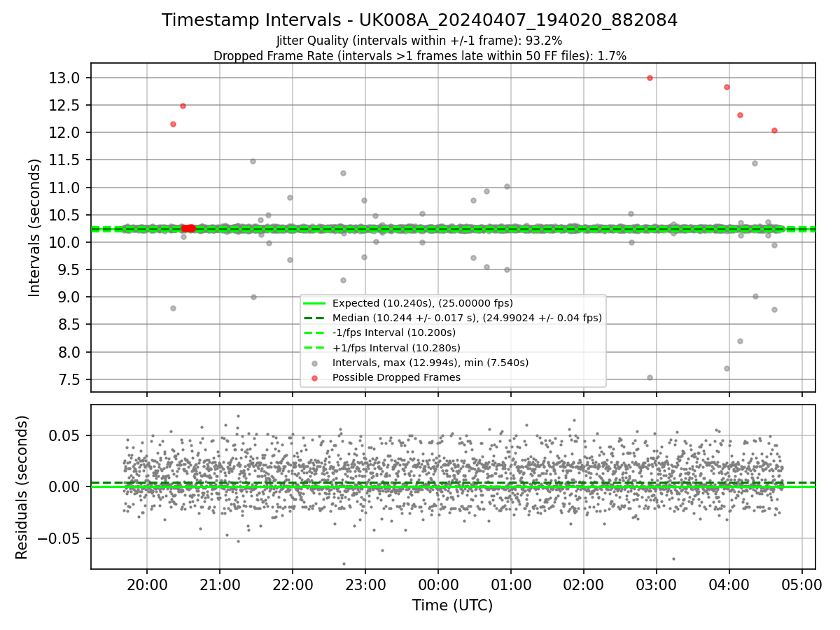
Task: Click the red point near 12.5 seconds after 20:00
Action: (x=183, y=106)
